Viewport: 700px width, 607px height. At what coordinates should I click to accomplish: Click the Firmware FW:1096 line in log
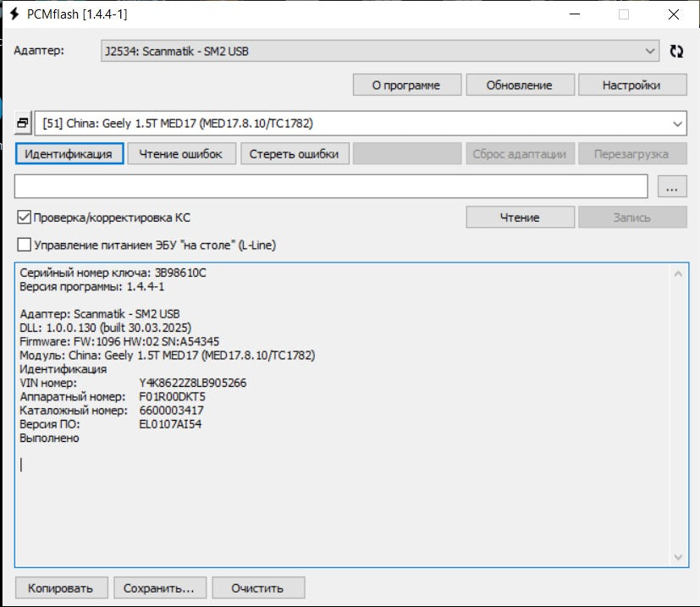point(119,342)
